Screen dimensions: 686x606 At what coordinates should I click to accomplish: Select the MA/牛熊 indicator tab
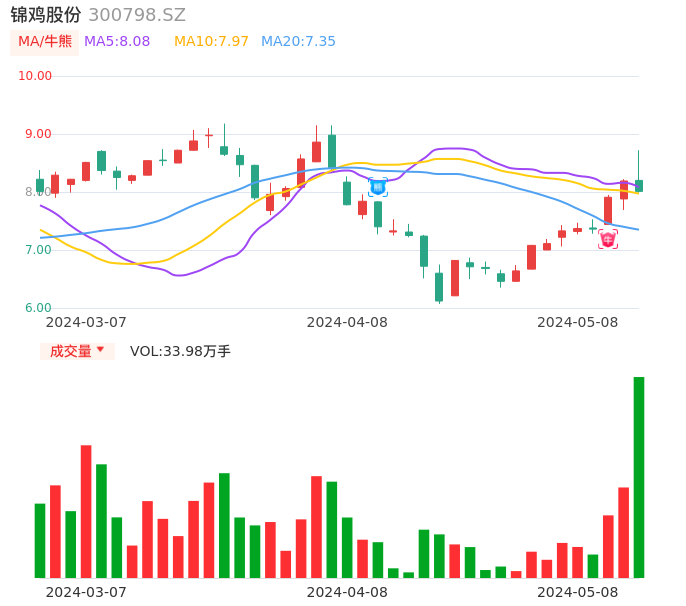click(45, 41)
